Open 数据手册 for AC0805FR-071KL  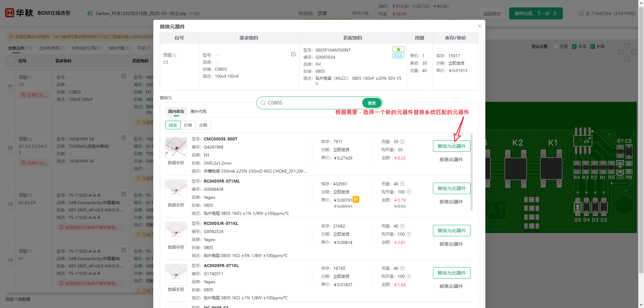176,290
